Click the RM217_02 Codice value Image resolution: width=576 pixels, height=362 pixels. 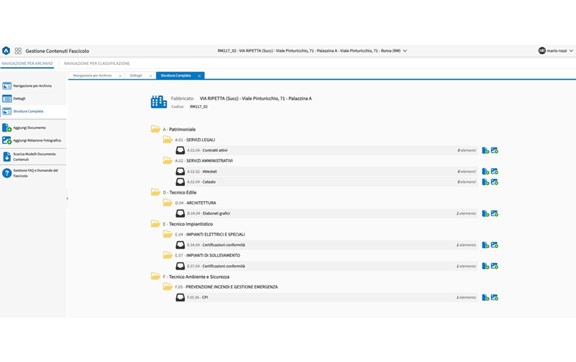click(199, 107)
